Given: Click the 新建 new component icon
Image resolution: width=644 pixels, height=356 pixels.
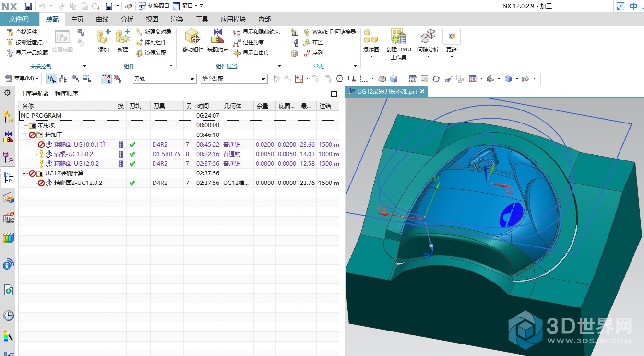Looking at the screenshot, I should 123,40.
